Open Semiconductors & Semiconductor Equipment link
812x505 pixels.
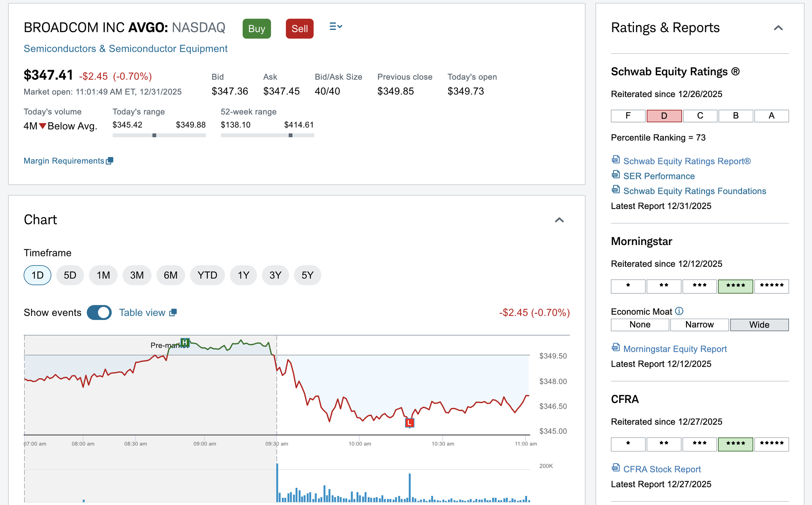[x=125, y=49]
